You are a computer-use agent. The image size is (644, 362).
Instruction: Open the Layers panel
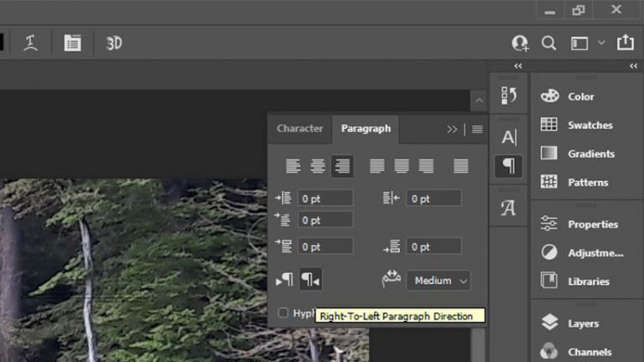point(585,323)
